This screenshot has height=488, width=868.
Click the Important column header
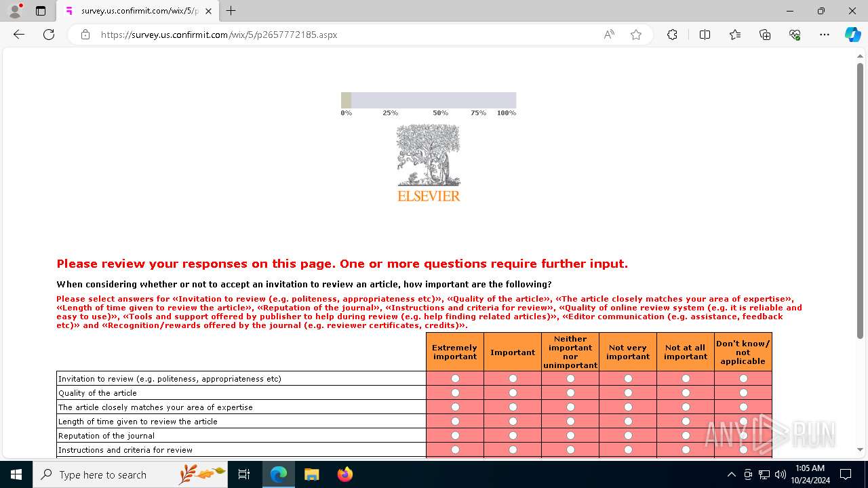pyautogui.click(x=513, y=352)
